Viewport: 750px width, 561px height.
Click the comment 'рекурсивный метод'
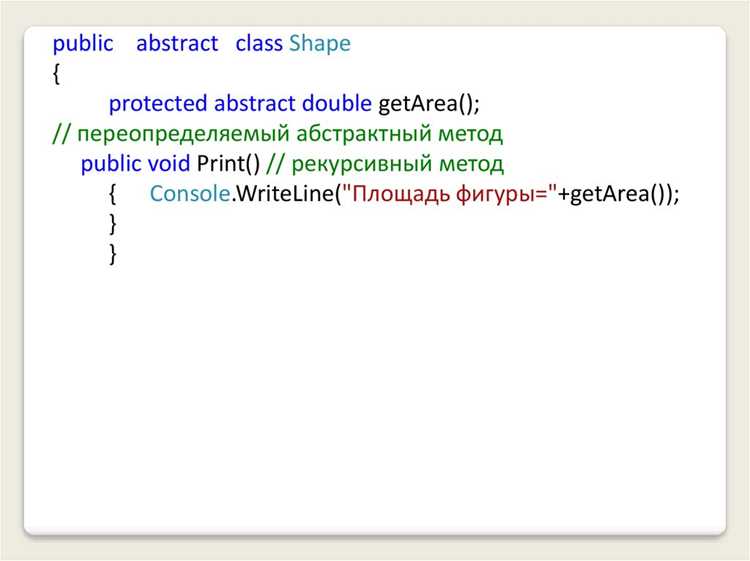coord(397,164)
